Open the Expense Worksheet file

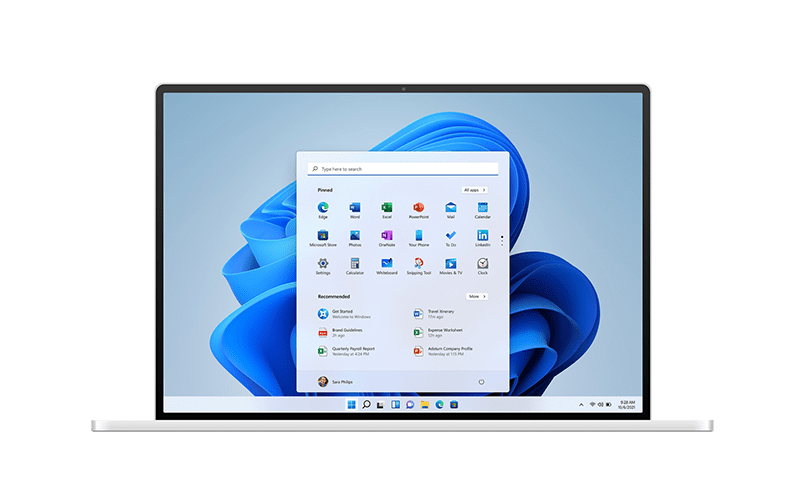438,333
